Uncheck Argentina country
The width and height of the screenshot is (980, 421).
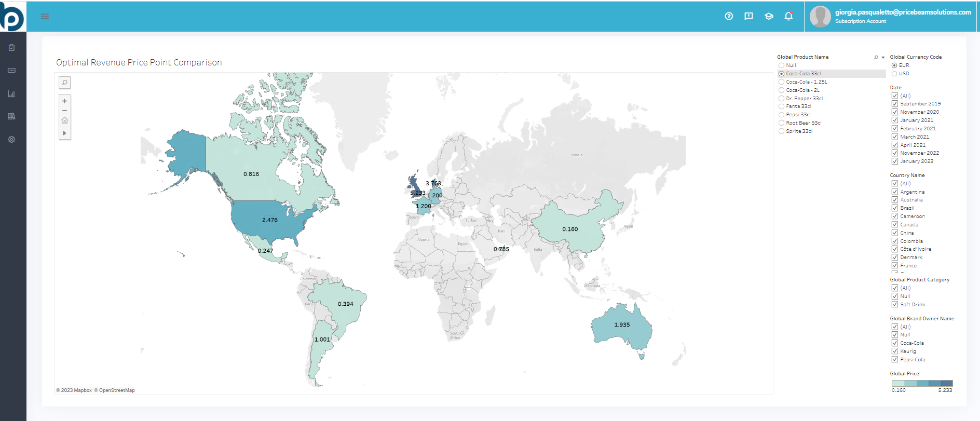coord(895,192)
